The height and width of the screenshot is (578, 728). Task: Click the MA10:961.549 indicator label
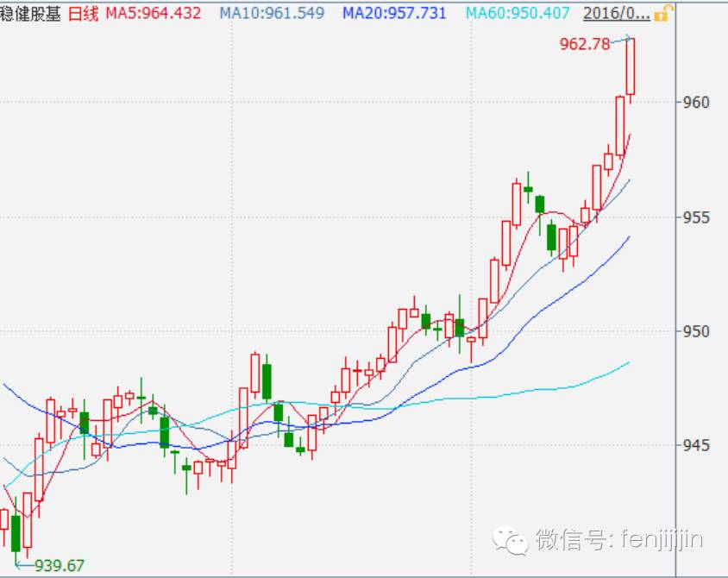point(272,13)
